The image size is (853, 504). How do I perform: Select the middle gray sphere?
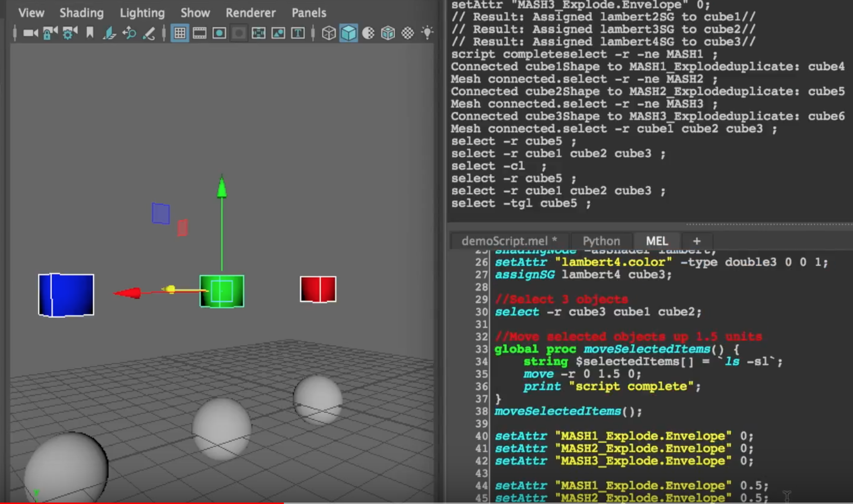point(222,429)
